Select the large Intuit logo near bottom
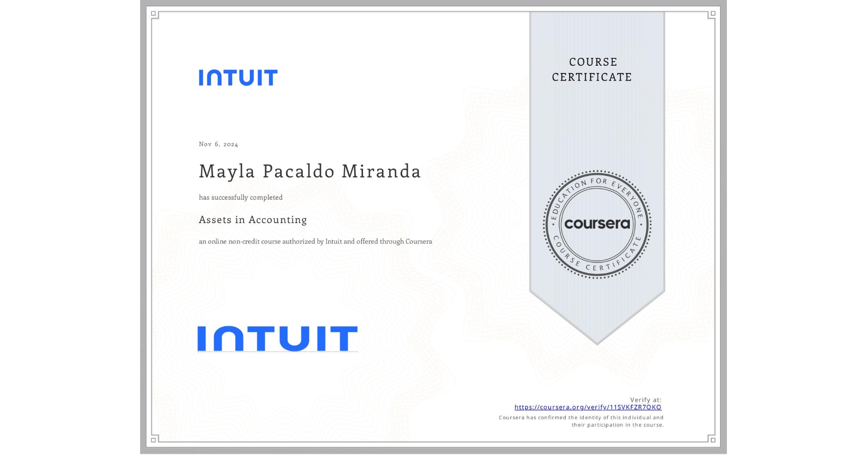 (x=277, y=337)
